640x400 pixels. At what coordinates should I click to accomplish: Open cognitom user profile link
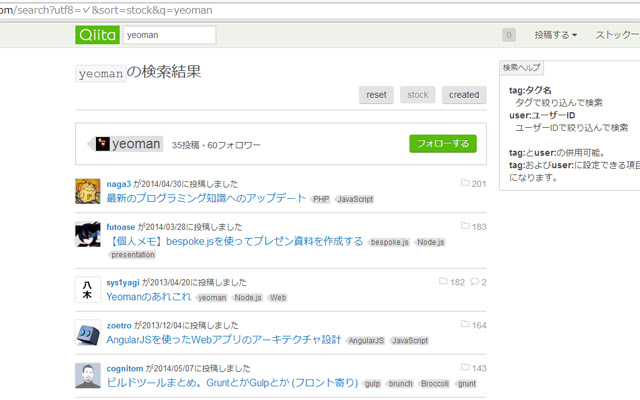pos(125,368)
